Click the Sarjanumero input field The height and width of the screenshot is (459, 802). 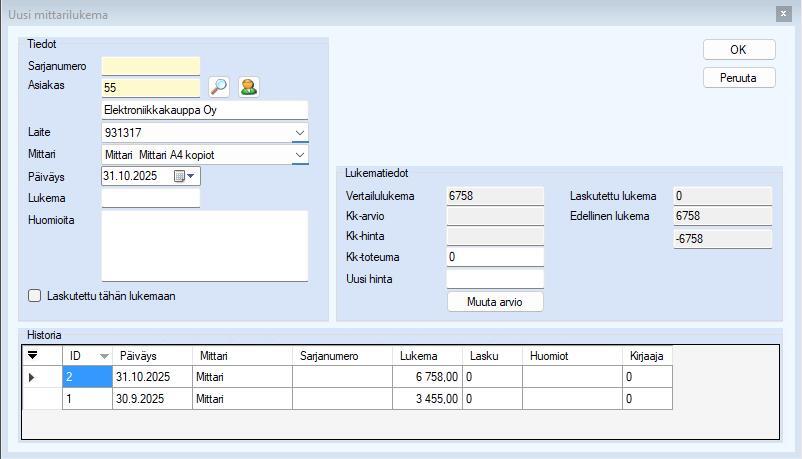point(151,66)
